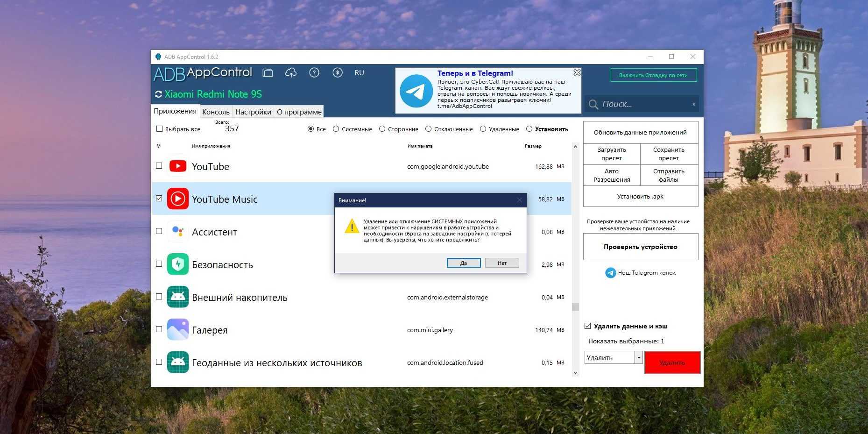Click the folder icon in the header
The width and height of the screenshot is (868, 434).
point(268,73)
